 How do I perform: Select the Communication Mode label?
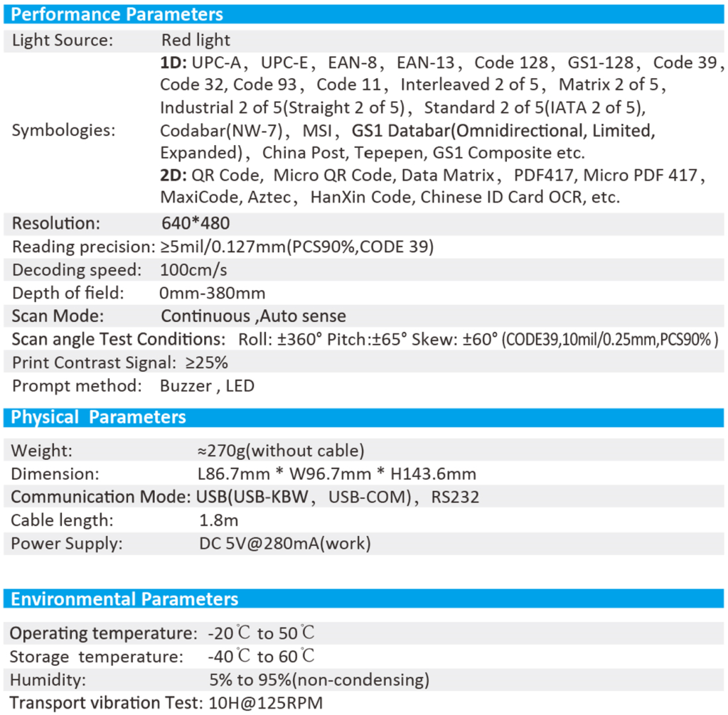point(100,497)
